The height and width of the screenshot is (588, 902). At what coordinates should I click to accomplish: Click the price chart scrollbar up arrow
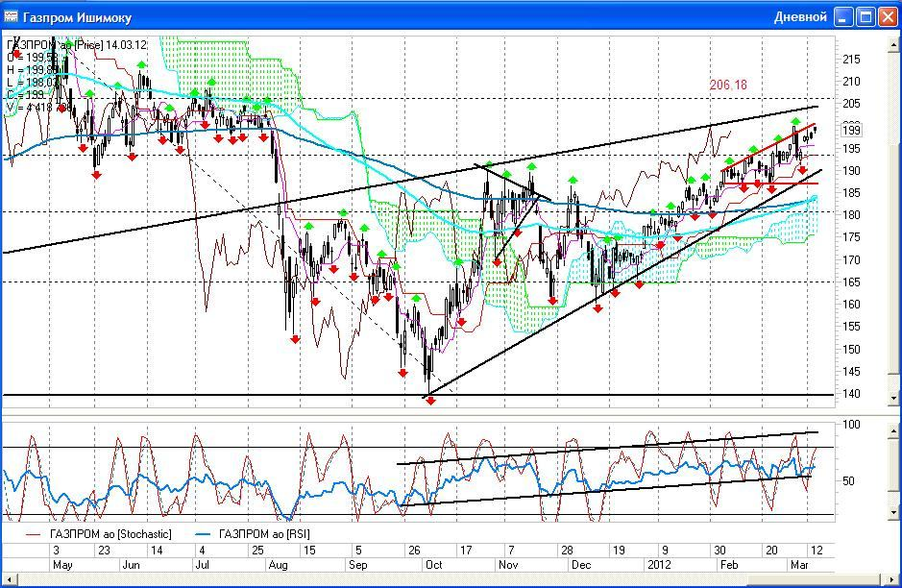point(893,45)
